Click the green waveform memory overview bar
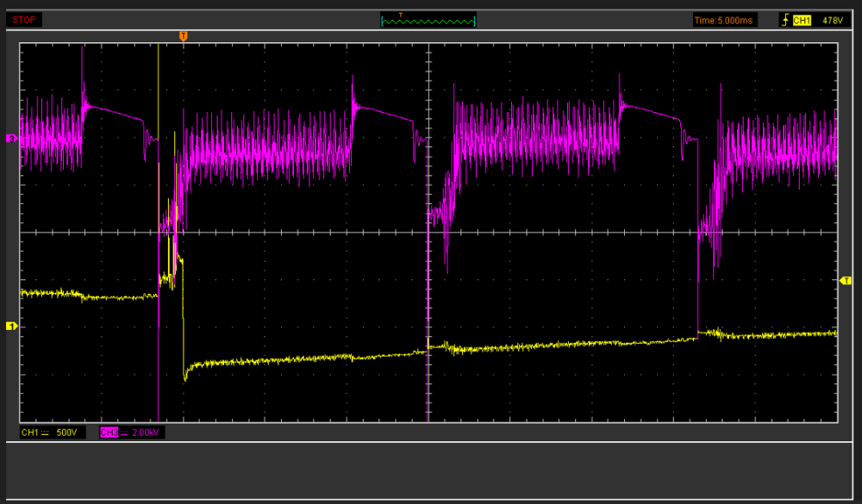The height and width of the screenshot is (504, 862). (x=428, y=21)
